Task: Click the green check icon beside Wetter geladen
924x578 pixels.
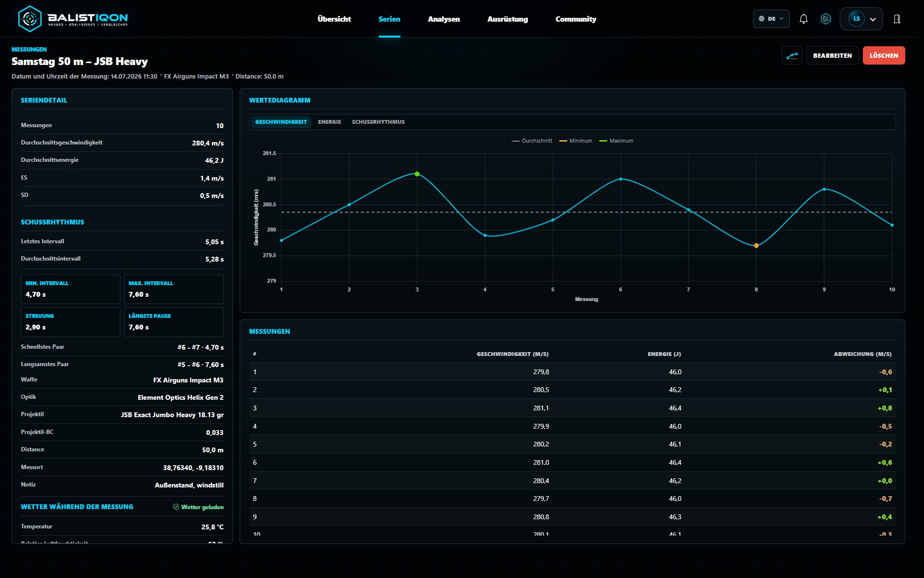Action: click(176, 507)
